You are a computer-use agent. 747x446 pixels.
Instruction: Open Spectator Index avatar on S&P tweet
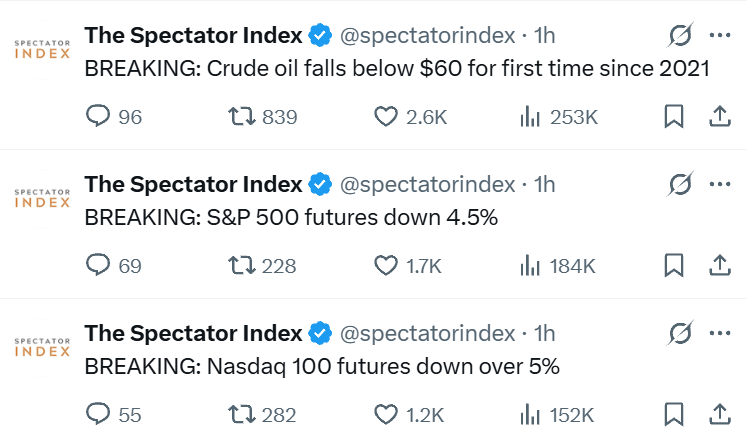click(x=42, y=196)
